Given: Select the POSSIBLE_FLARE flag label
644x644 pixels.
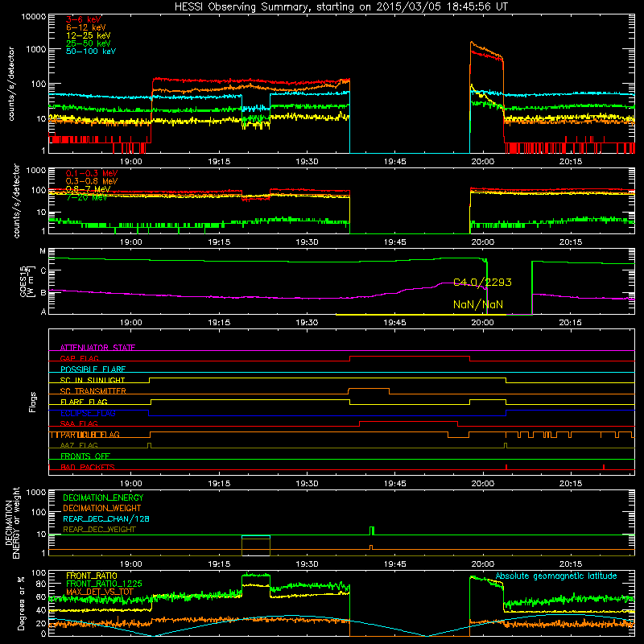Looking at the screenshot, I should coord(93,369).
